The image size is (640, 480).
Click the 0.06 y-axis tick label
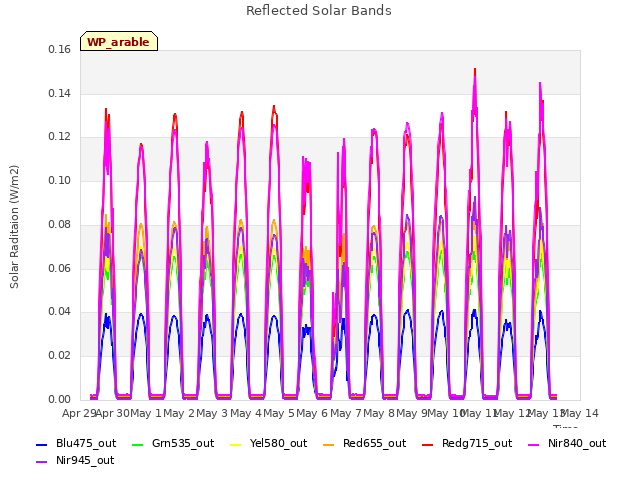coord(59,268)
